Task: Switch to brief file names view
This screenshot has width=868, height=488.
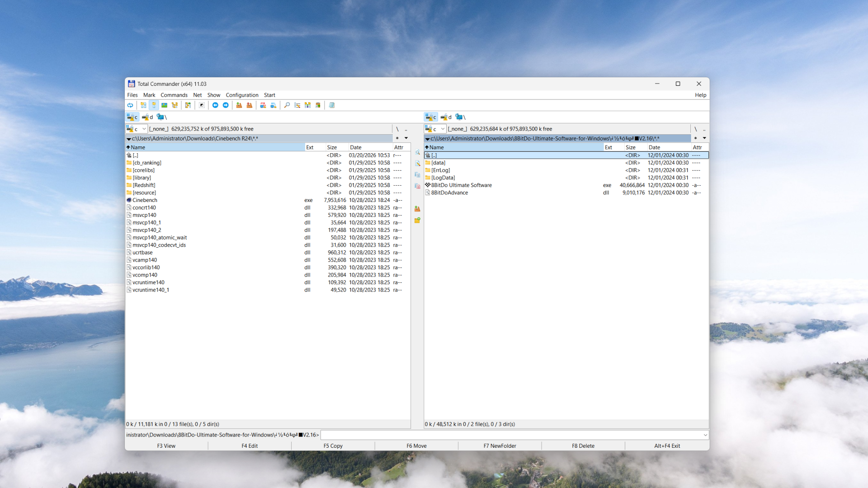Action: pyautogui.click(x=143, y=105)
